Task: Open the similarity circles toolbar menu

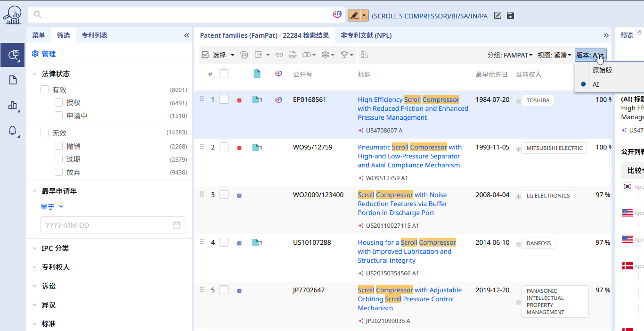Action: tap(309, 55)
